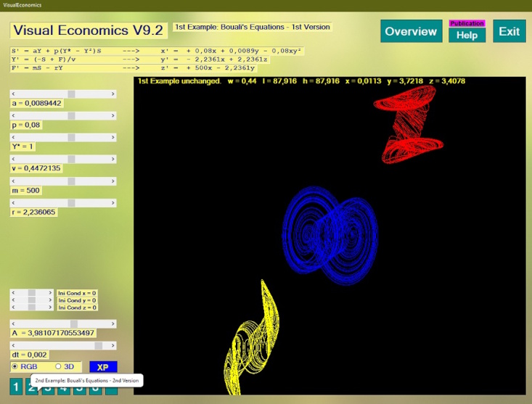Click right arrow of the 'm' scrollbar
This screenshot has height=404, width=532.
tap(113, 181)
